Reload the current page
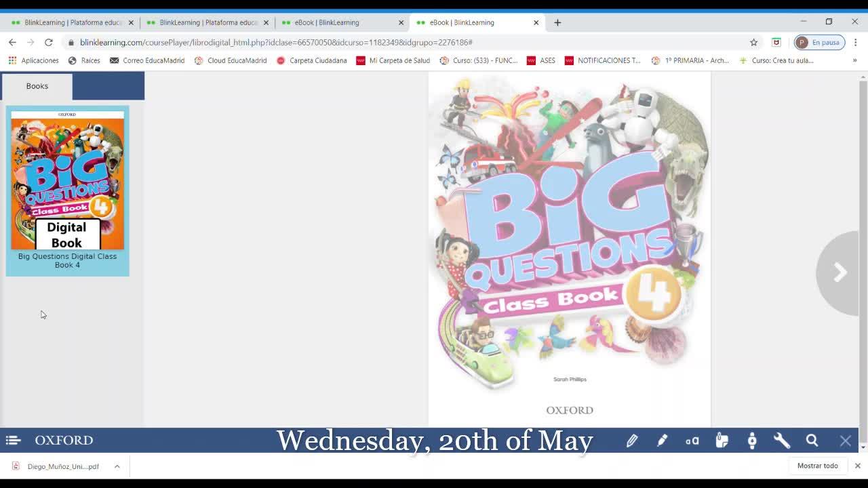Image resolution: width=868 pixels, height=488 pixels. coord(49,42)
